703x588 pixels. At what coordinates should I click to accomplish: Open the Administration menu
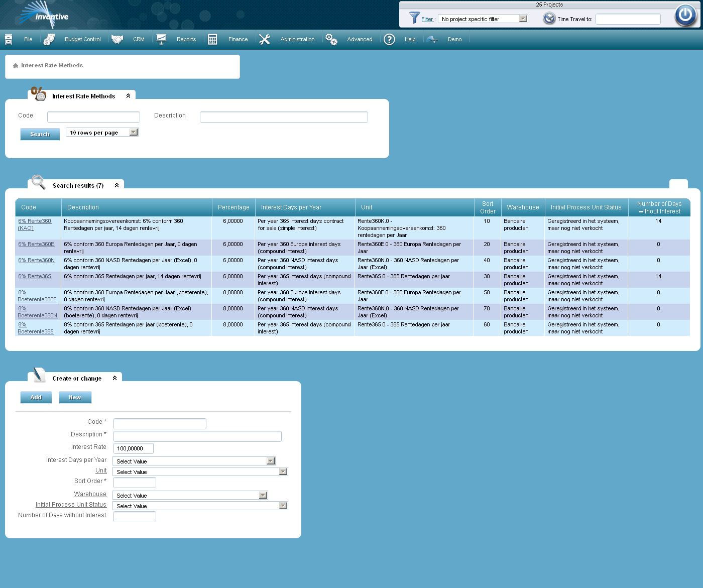click(297, 39)
